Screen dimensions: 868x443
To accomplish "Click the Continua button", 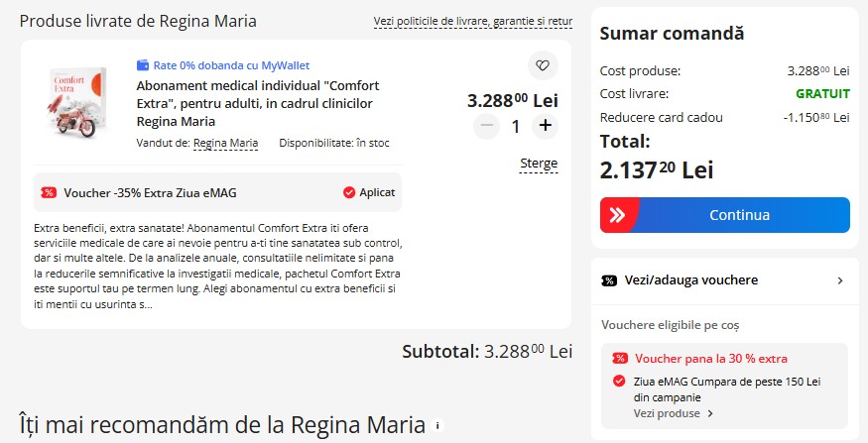I will point(724,215).
